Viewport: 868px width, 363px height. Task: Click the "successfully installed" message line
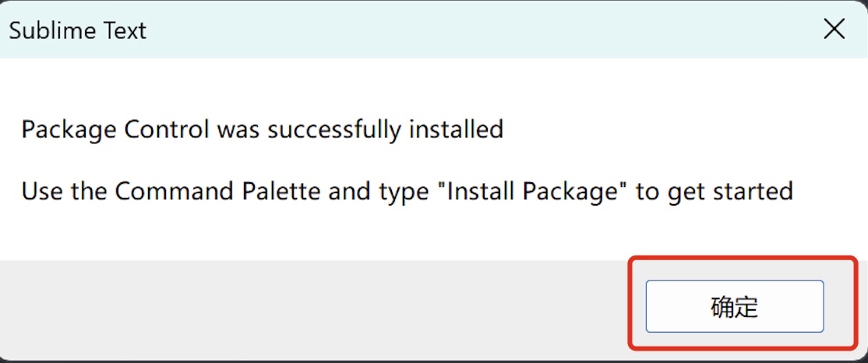262,129
